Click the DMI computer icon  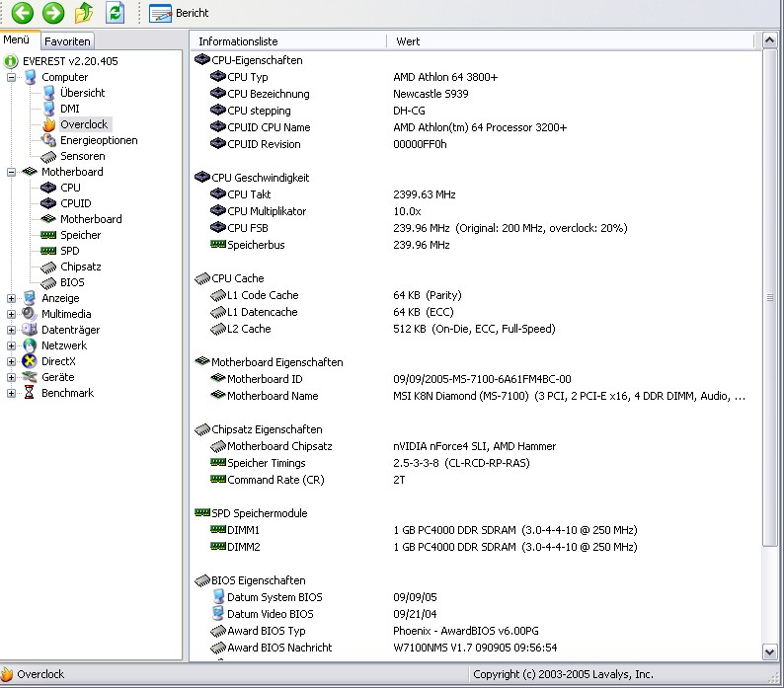click(x=48, y=109)
